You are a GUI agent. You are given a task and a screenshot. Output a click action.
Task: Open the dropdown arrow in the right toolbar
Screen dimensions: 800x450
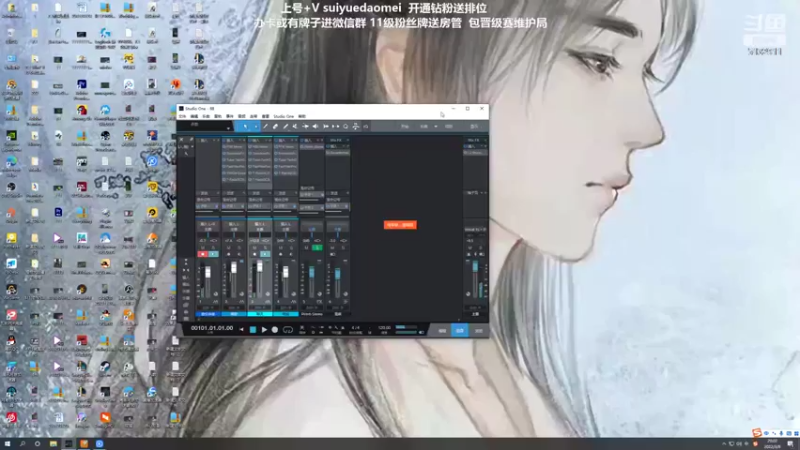click(x=436, y=126)
